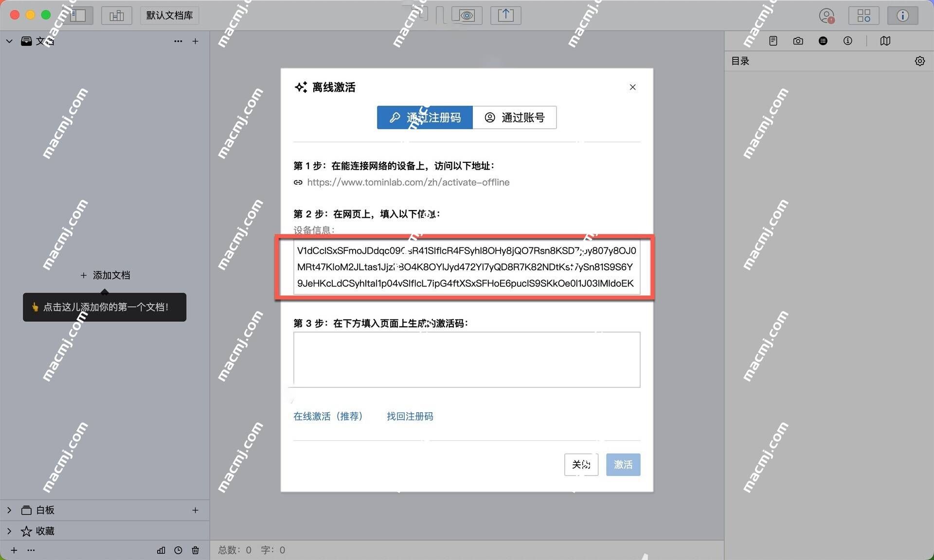Add a new item with 文档 plus icon
The image size is (934, 560).
[x=195, y=41]
